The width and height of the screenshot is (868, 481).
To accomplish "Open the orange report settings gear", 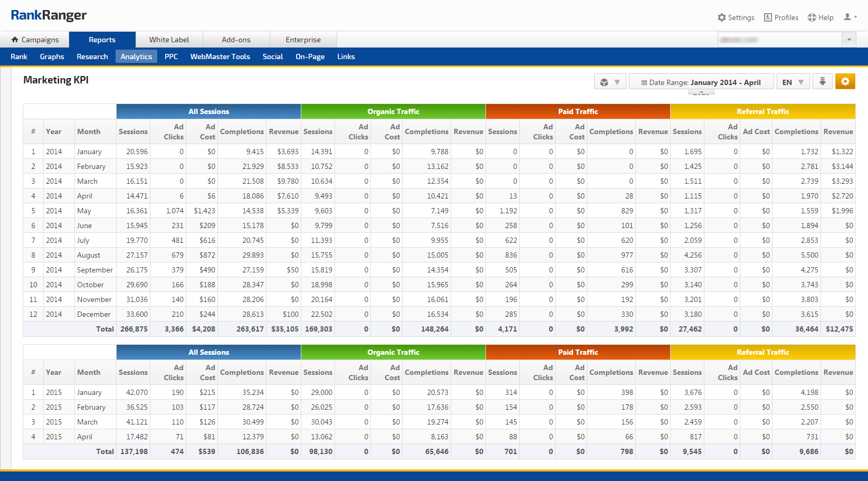I will coord(845,82).
